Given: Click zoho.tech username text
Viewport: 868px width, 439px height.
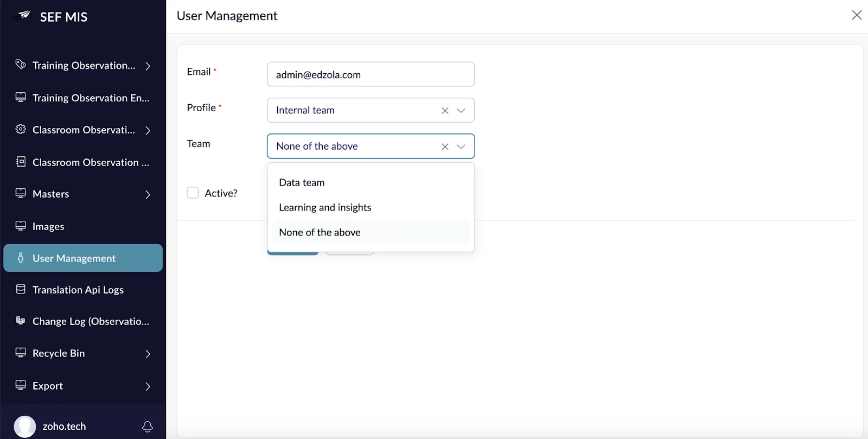Looking at the screenshot, I should [x=64, y=427].
